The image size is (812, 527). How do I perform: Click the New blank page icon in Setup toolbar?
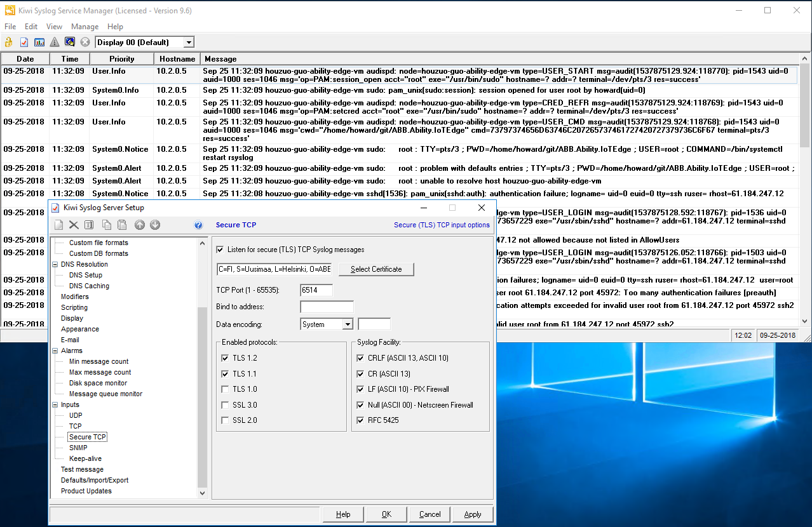click(58, 225)
